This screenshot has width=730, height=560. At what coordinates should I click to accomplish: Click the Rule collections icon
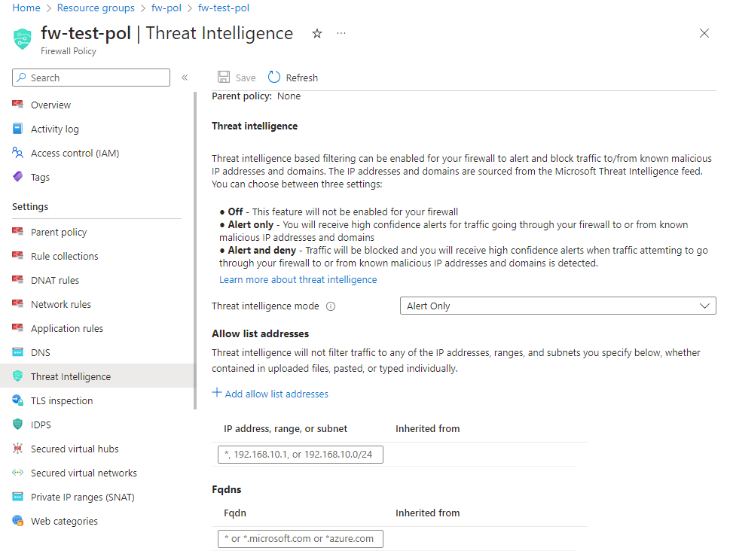coord(17,255)
